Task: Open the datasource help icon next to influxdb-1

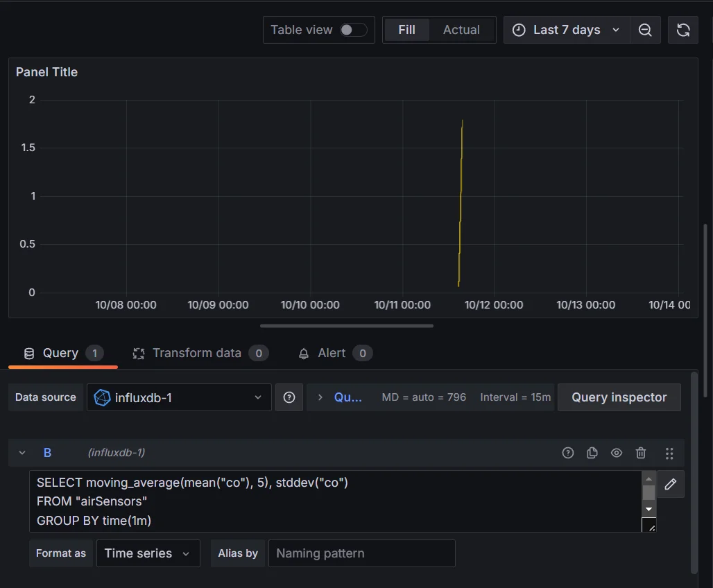Action: tap(289, 397)
